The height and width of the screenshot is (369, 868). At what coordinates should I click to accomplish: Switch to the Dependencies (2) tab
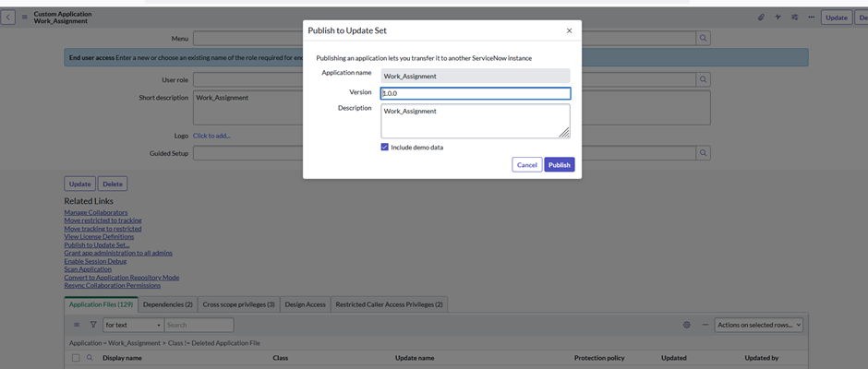(x=167, y=304)
